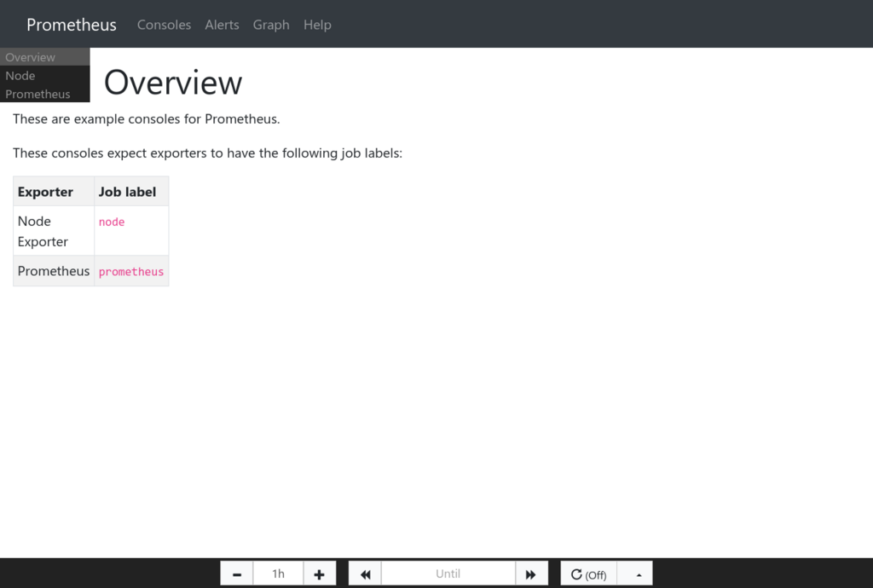Image resolution: width=873 pixels, height=588 pixels.
Task: Toggle the auto-refresh (Off) button
Action: (588, 574)
